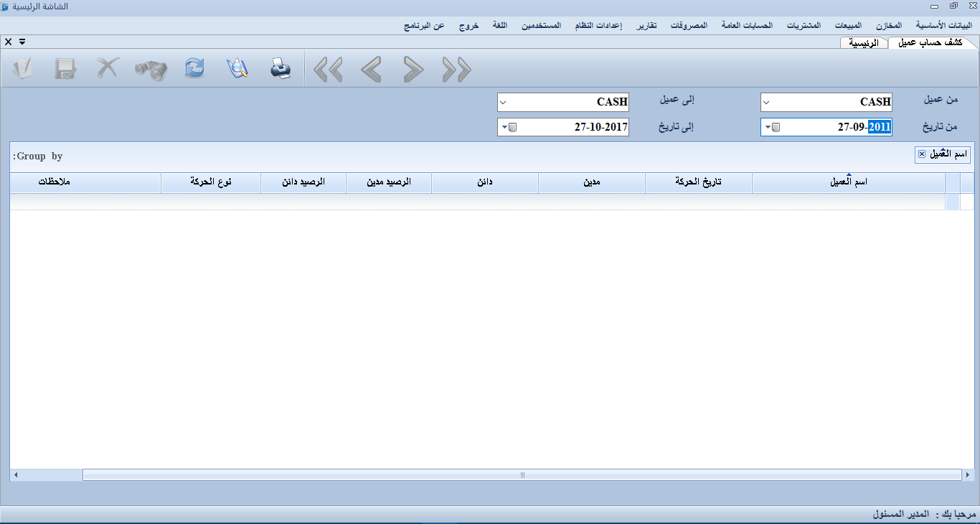Screen dimensions: 980x524
Task: Sort by the الرصيد مدين column header
Action: (389, 183)
